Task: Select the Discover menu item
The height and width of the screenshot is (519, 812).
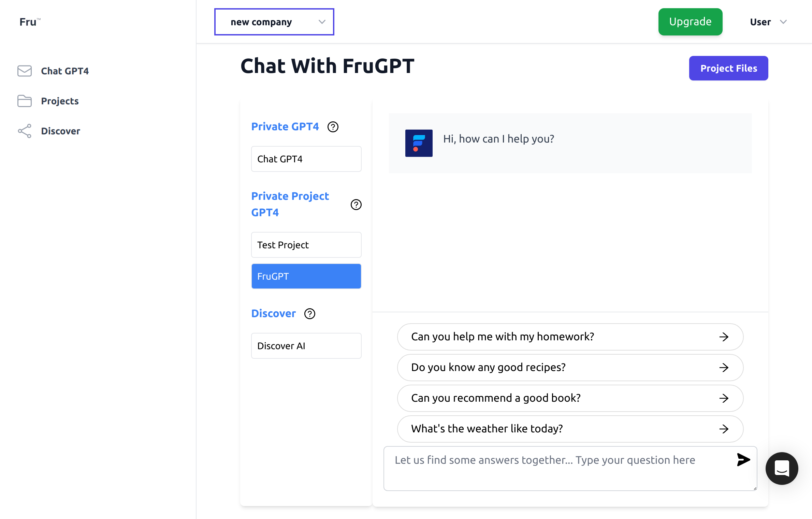Action: (x=60, y=130)
